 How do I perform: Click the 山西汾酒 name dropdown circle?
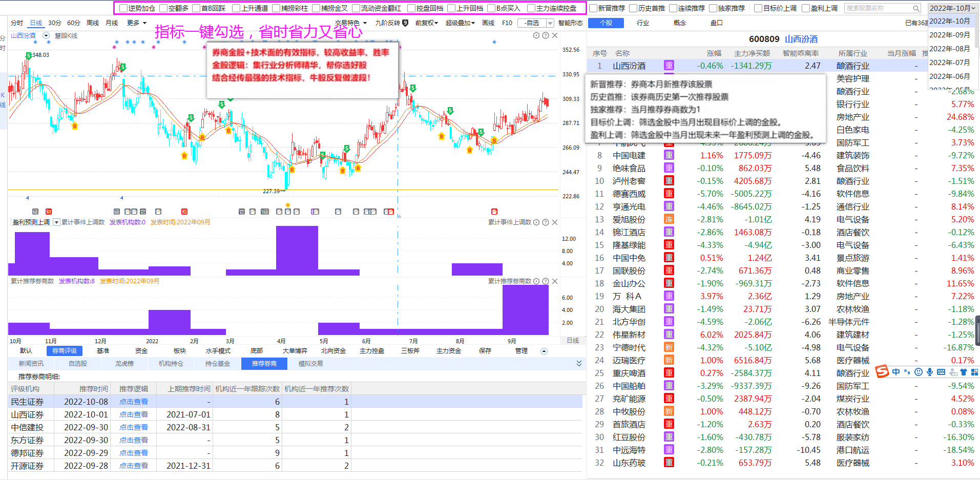[x=46, y=36]
